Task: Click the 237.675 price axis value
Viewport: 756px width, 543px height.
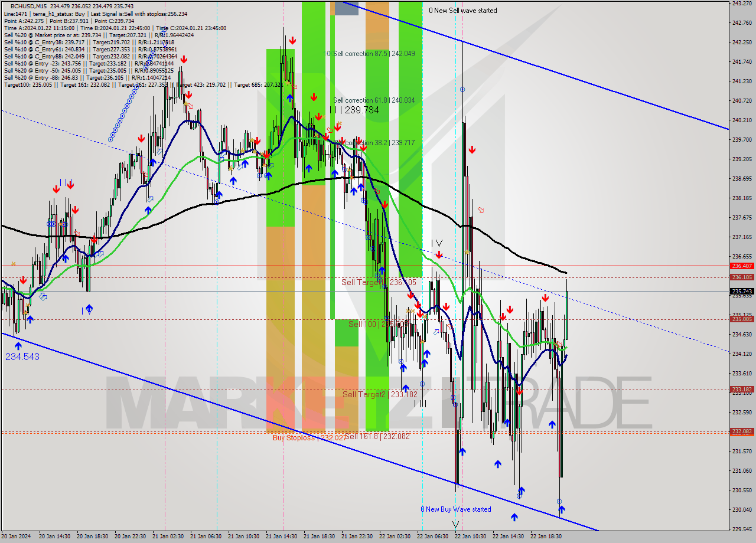Action: coord(742,217)
